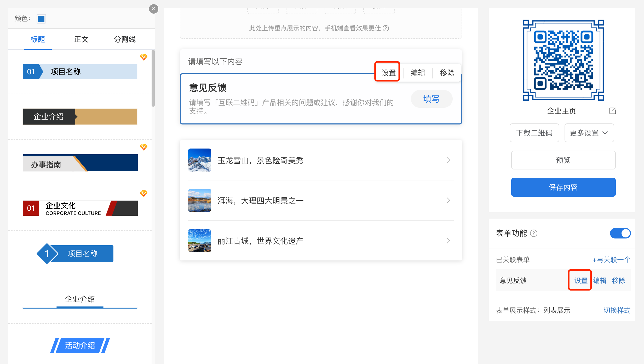The width and height of the screenshot is (644, 364).
Task: Toggle the 表单功能 switch off
Action: (x=620, y=233)
